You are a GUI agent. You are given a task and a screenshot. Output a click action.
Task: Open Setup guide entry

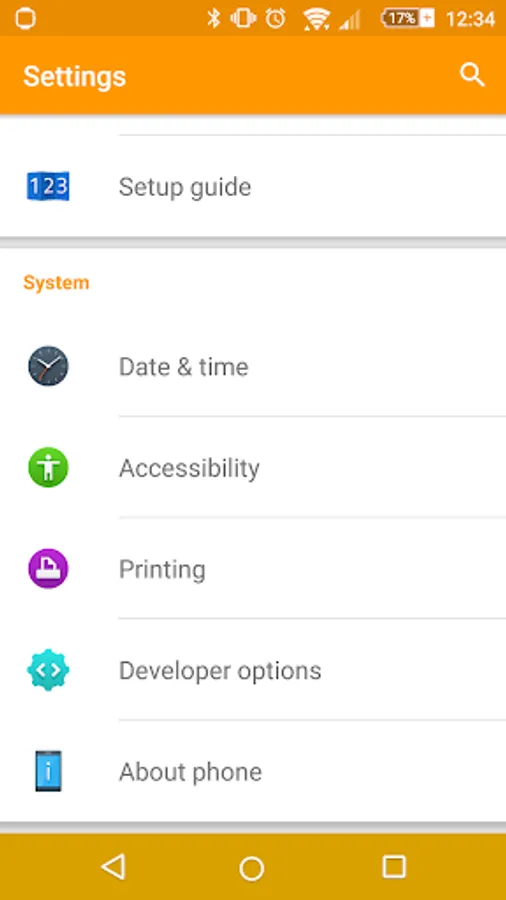tap(253, 187)
